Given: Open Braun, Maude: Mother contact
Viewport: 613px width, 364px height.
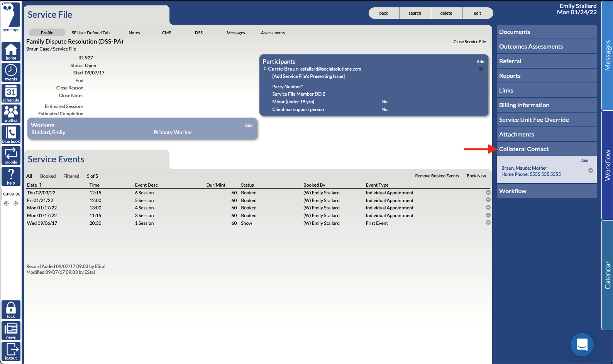Looking at the screenshot, I should click(x=524, y=168).
